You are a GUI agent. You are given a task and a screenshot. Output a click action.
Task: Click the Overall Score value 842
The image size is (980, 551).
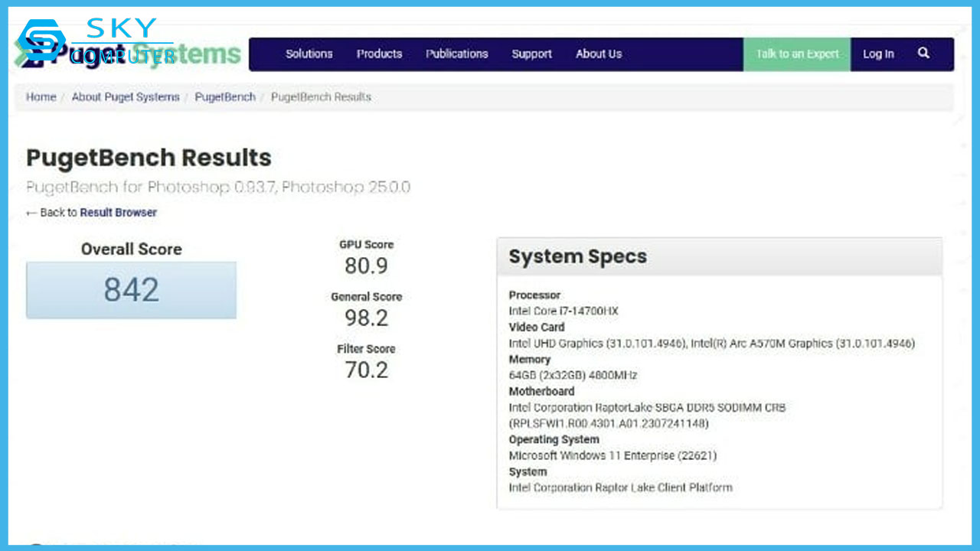(x=132, y=290)
